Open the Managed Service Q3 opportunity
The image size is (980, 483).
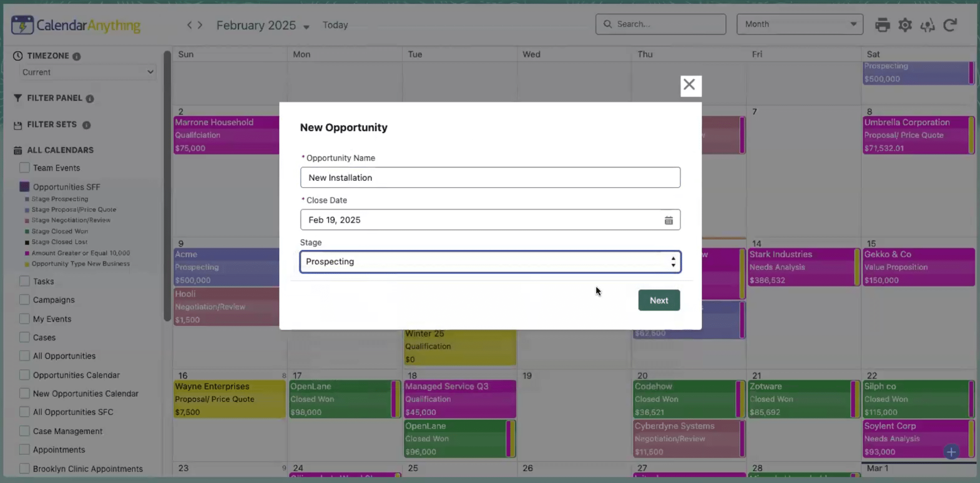(460, 399)
